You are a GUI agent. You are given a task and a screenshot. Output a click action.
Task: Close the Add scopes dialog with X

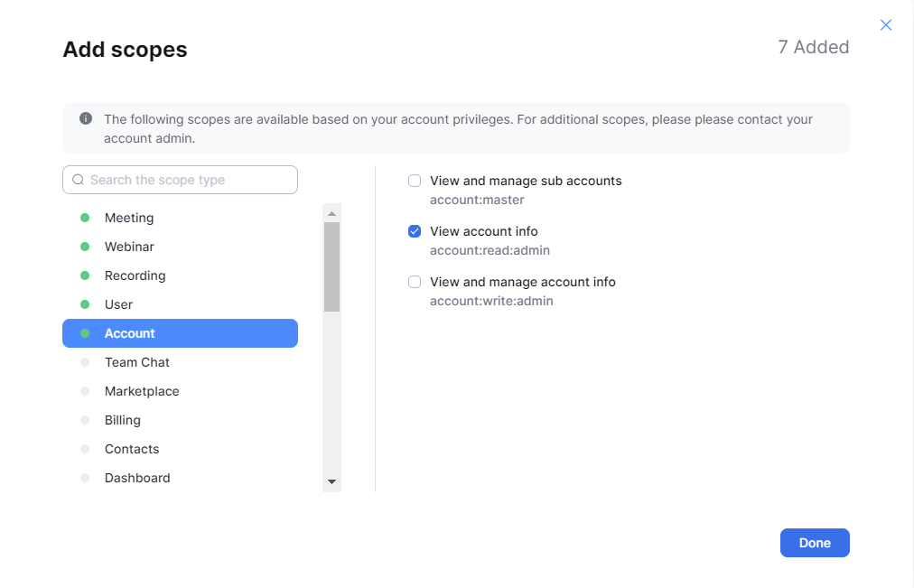coord(886,25)
